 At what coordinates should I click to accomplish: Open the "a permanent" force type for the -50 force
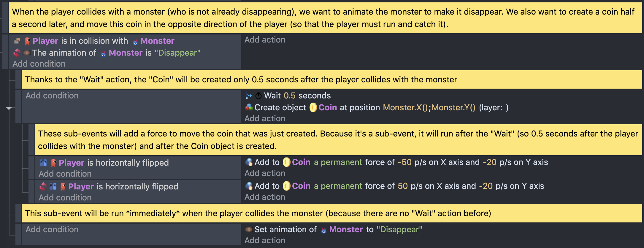[338, 162]
